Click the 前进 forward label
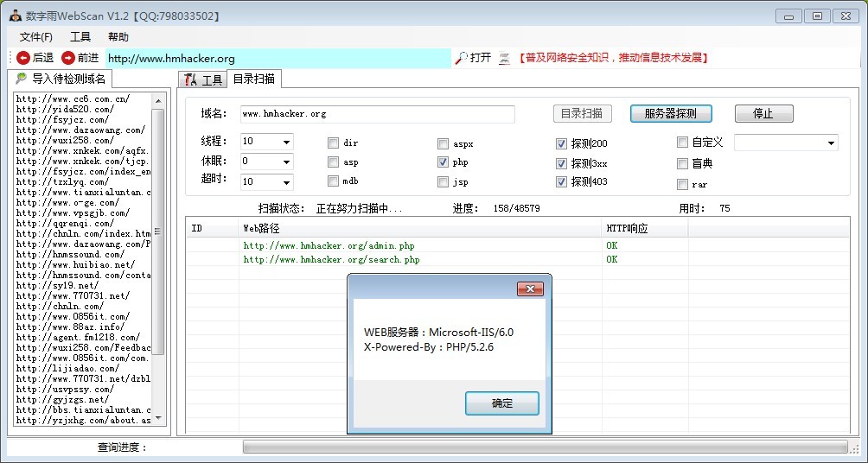This screenshot has height=463, width=868. click(87, 58)
